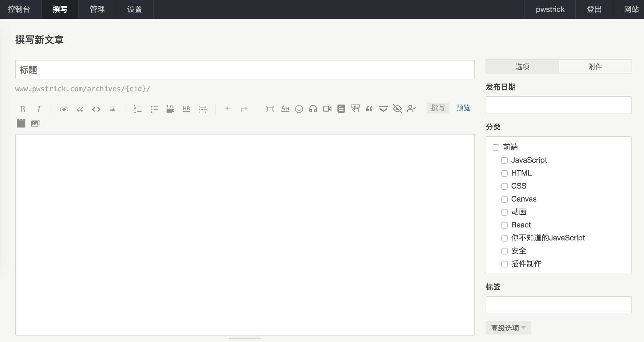Click the clapperboard icon on second toolbar row
Image resolution: width=644 pixels, height=342 pixels.
[21, 123]
